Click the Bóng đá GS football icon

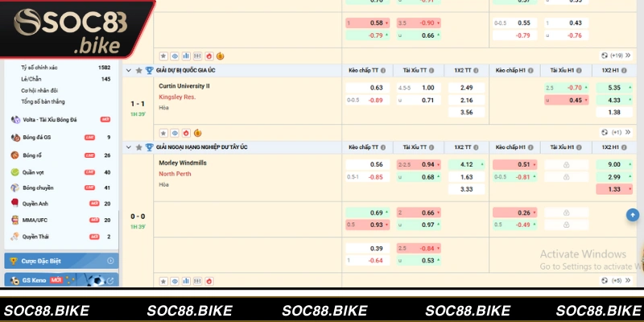tap(14, 138)
